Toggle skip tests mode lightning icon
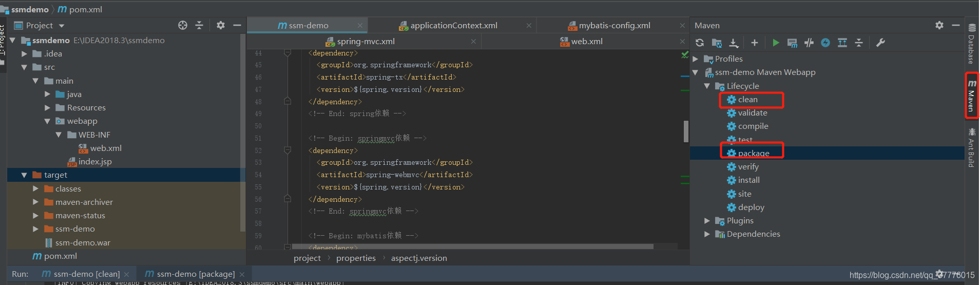Image resolution: width=980 pixels, height=285 pixels. coord(825,43)
